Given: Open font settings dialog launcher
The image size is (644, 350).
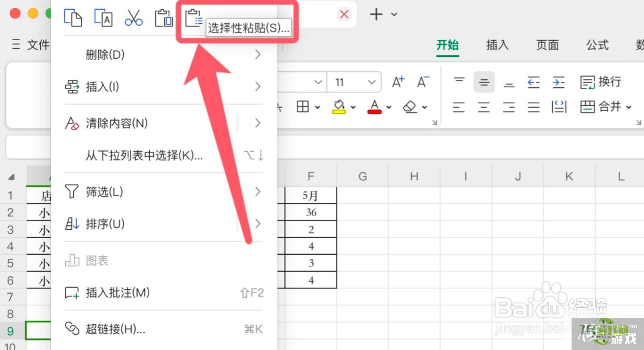Looking at the screenshot, I should pos(435,122).
